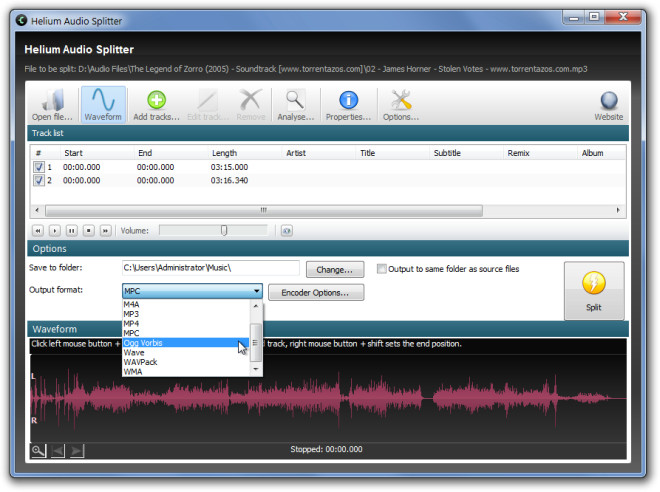Open the Output format dropdown arrow
This screenshot has width=660, height=492.
(x=256, y=291)
